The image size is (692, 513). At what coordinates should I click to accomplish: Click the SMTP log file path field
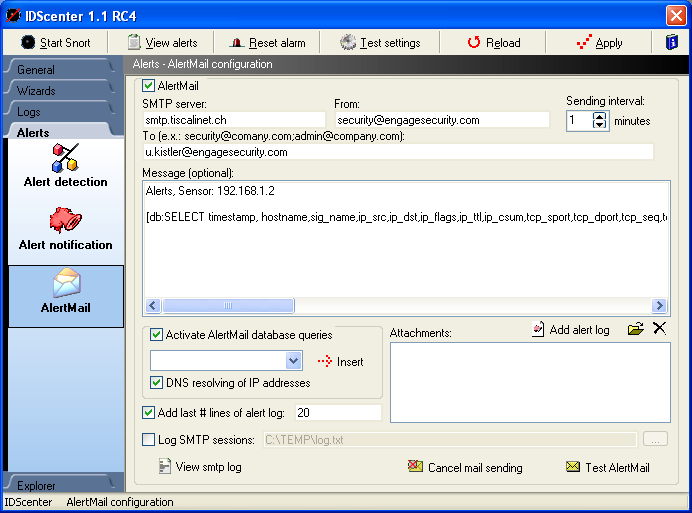(x=450, y=440)
